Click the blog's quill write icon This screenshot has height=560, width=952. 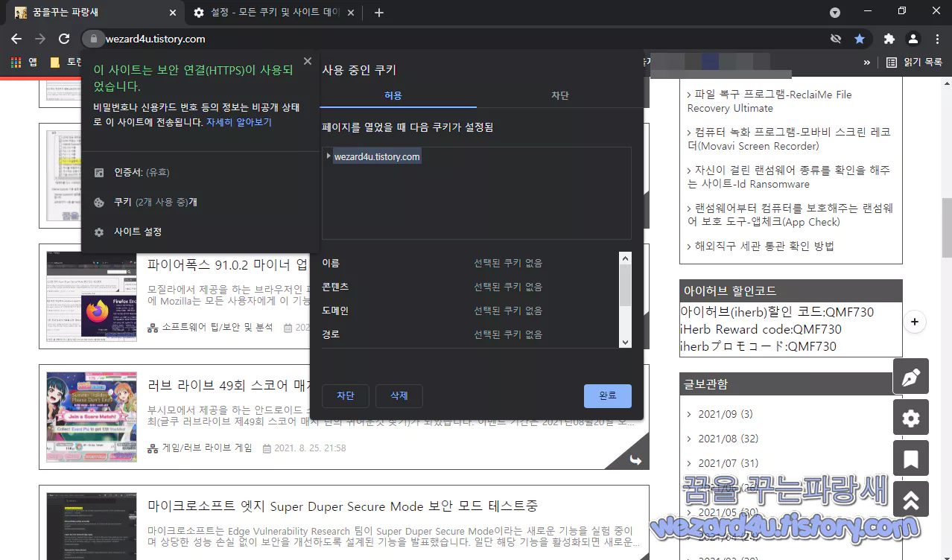pos(910,376)
